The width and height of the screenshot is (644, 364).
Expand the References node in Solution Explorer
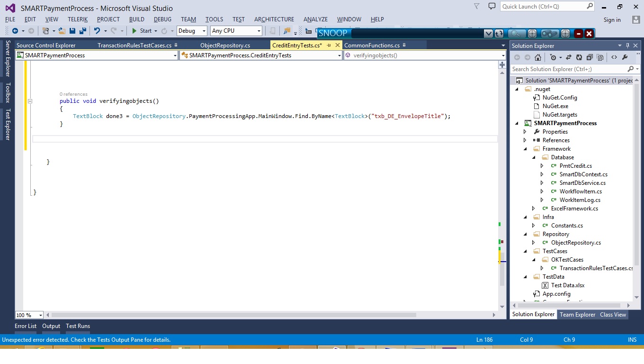point(525,140)
